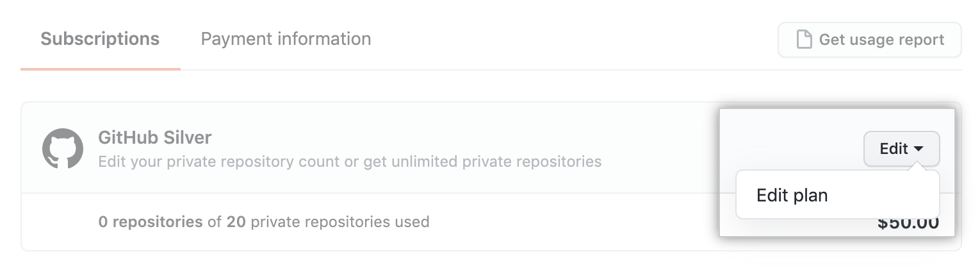Click the word "Edit" on the dropdown button
This screenshot has width=980, height=272.
click(x=894, y=149)
